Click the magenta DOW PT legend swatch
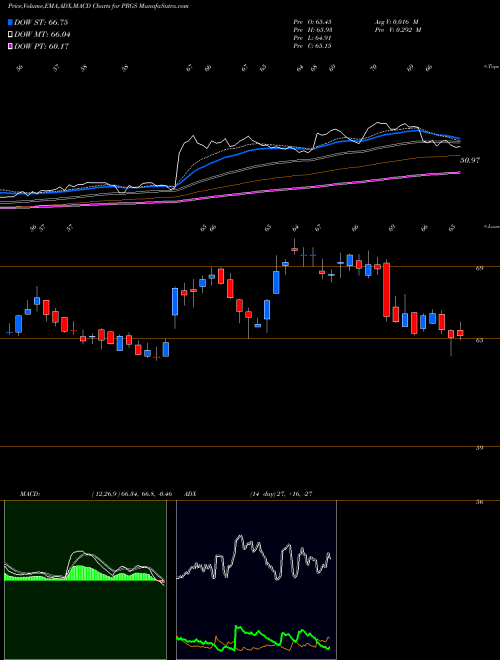500x660 pixels. click(x=10, y=46)
